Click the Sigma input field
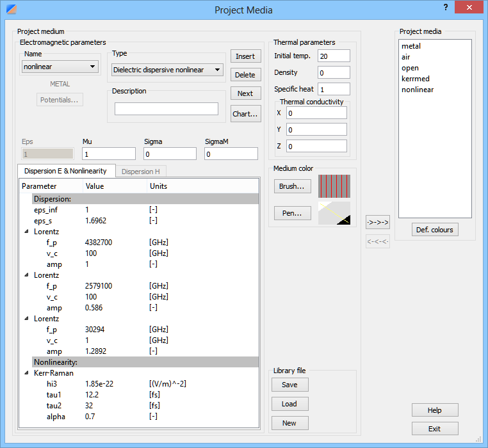 coord(170,154)
